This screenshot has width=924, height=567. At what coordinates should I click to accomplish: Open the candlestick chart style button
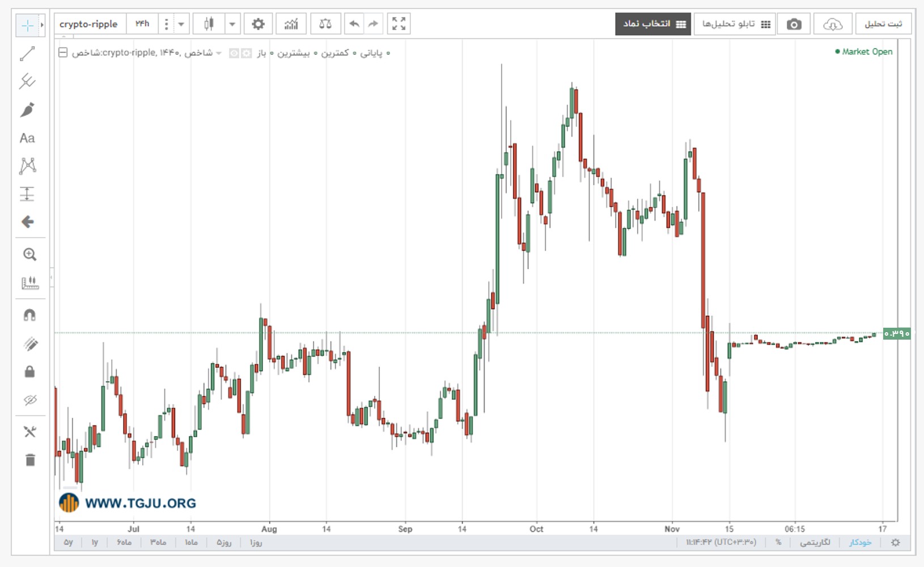click(209, 24)
